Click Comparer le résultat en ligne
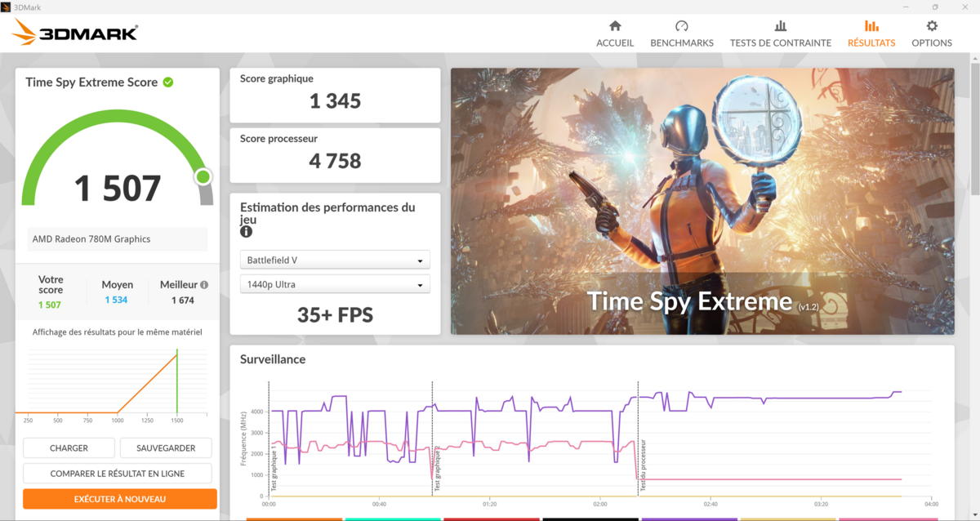 (118, 474)
